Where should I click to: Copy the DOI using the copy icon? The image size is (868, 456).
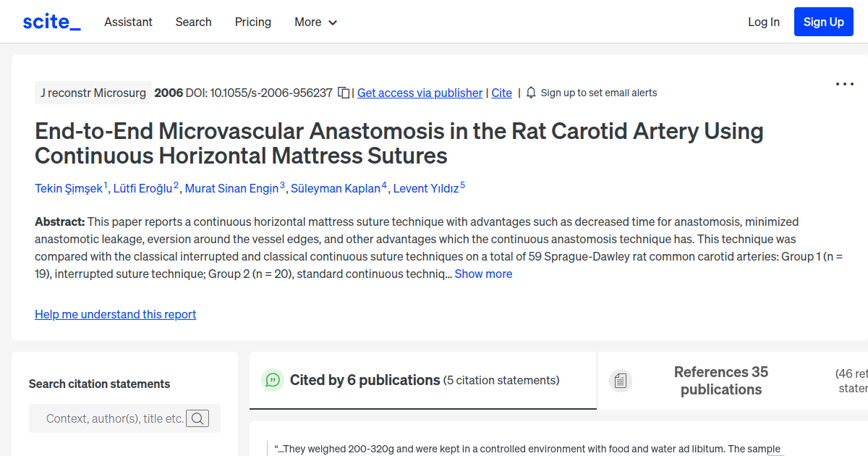343,92
